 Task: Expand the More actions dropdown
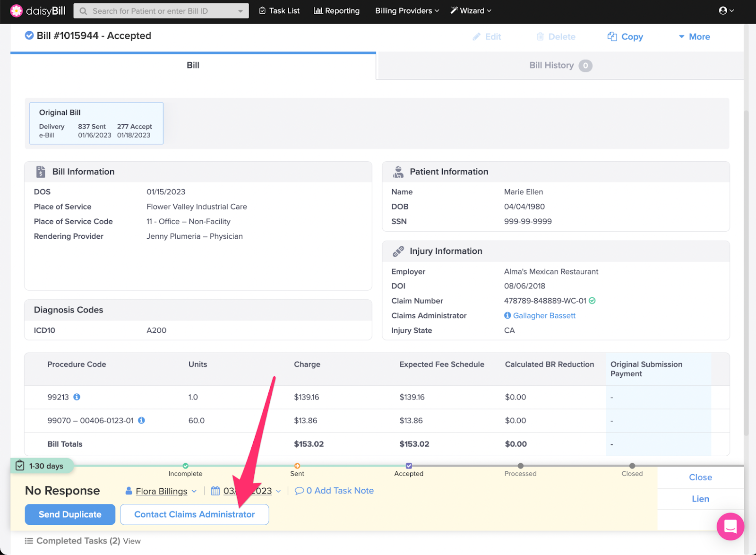694,36
